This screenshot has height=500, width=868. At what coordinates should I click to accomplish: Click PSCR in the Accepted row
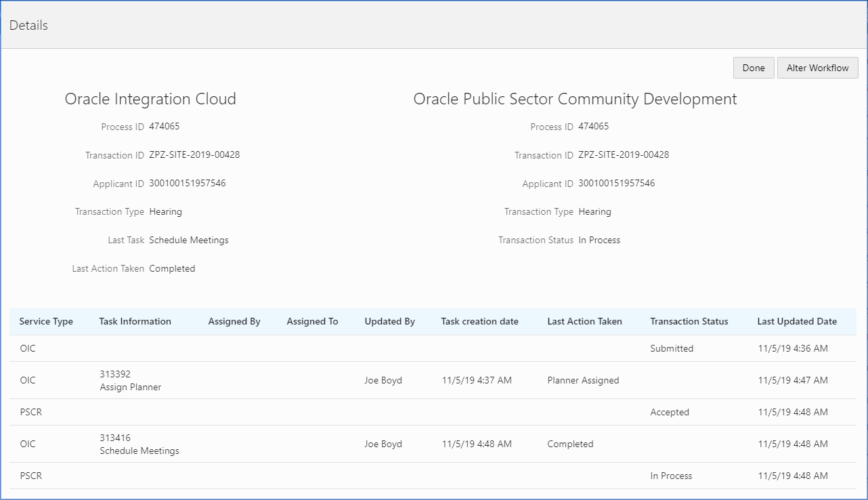30,412
